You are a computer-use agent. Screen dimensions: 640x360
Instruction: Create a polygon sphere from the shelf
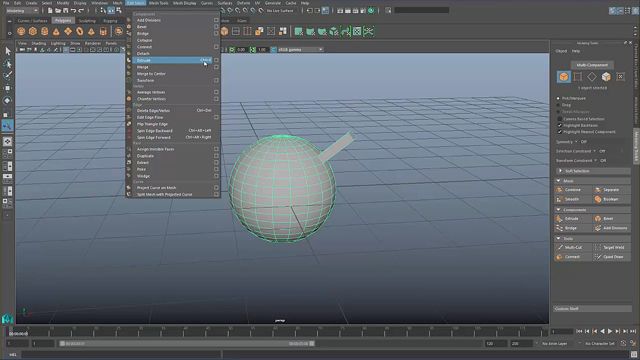point(21,31)
